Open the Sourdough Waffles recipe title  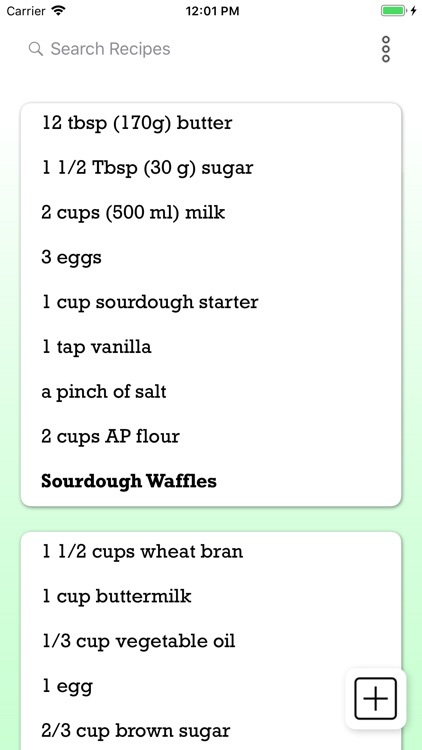tap(129, 481)
